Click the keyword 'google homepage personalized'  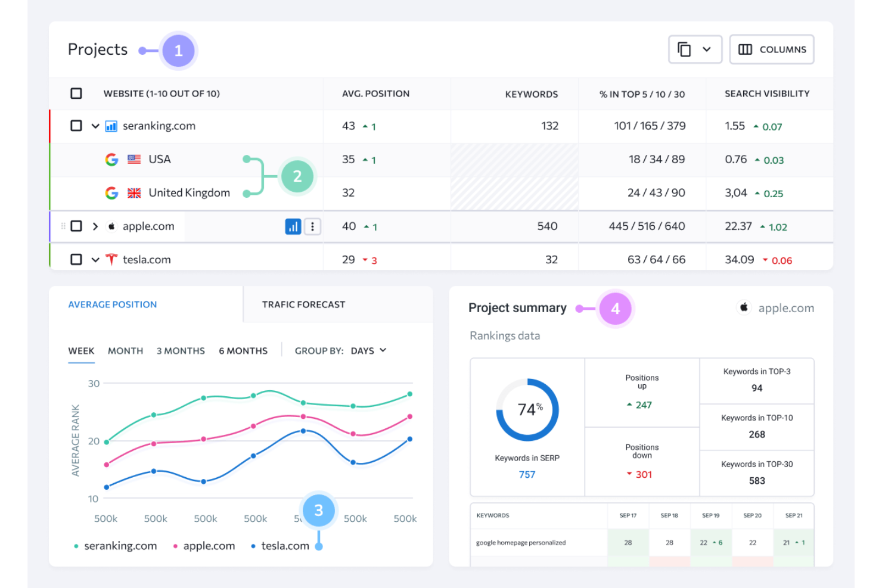521,543
